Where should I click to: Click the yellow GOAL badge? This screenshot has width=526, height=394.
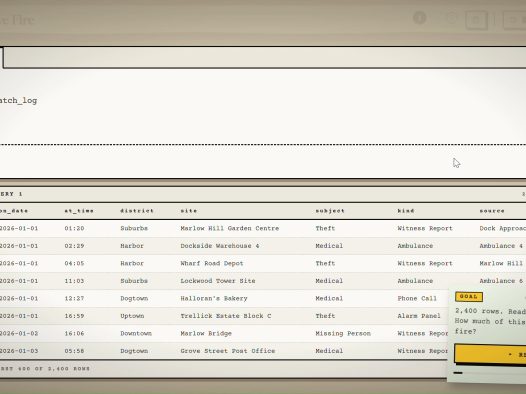coord(469,297)
